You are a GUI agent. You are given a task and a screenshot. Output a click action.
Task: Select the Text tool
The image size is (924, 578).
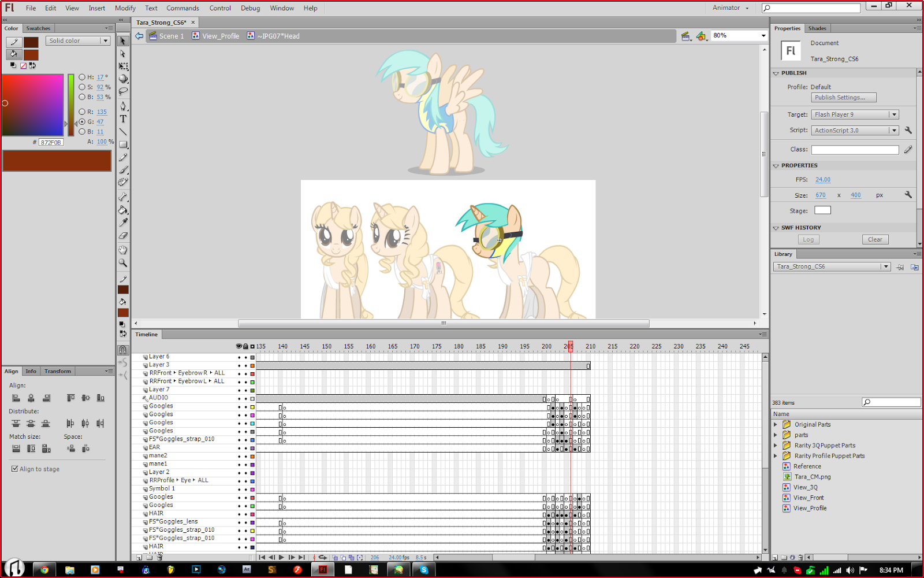[123, 119]
